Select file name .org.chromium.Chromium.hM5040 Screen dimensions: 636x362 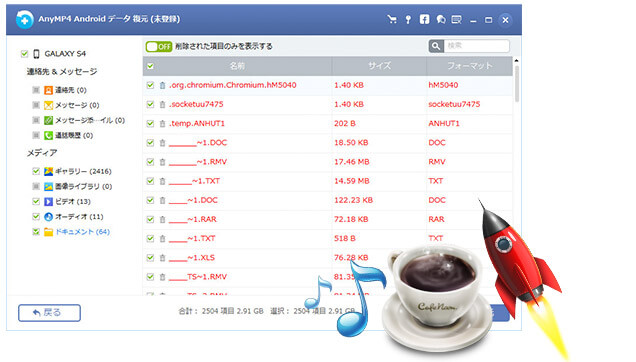[232, 85]
